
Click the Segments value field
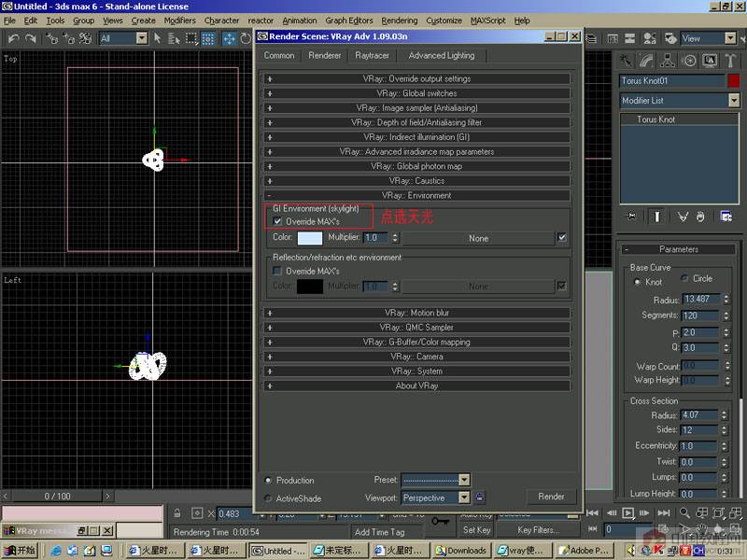point(699,315)
